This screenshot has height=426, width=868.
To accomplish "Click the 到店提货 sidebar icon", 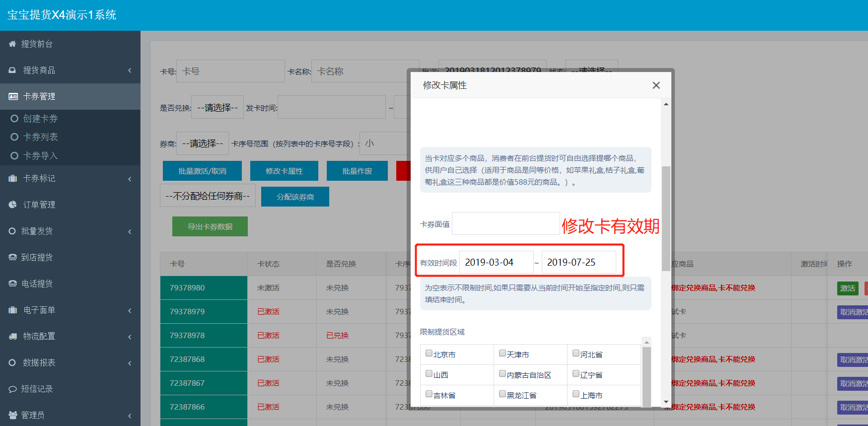I will (x=12, y=257).
